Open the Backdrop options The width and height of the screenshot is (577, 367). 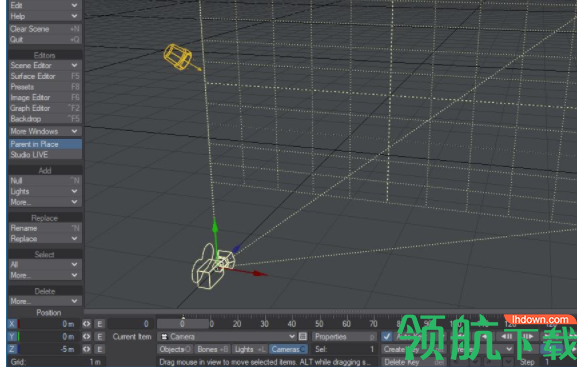pos(45,119)
